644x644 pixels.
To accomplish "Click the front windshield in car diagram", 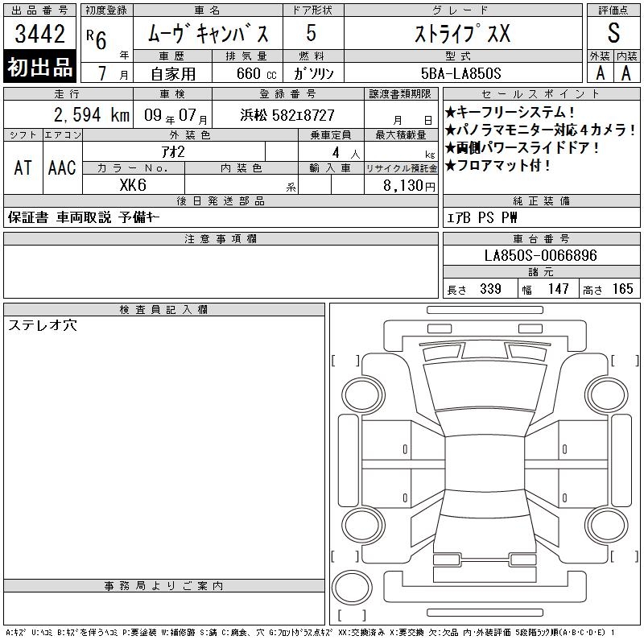I will [485, 422].
